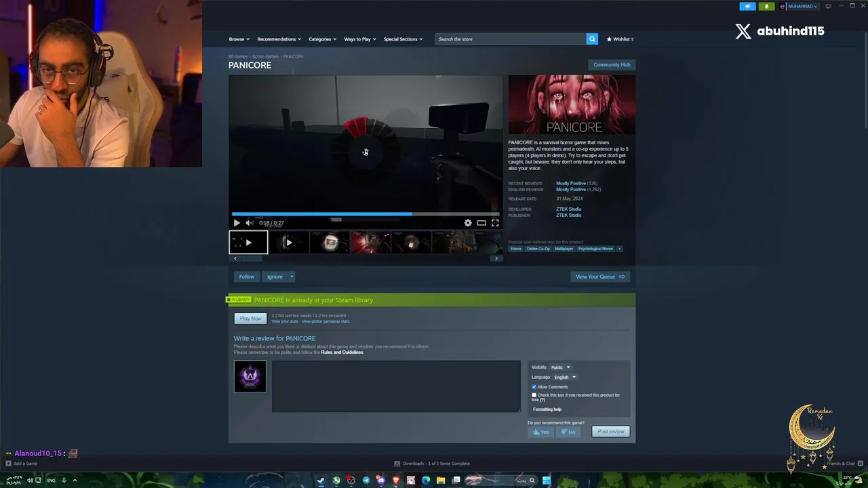This screenshot has height=488, width=868.
Task: Select the Psychological Horror tag
Action: (595, 249)
